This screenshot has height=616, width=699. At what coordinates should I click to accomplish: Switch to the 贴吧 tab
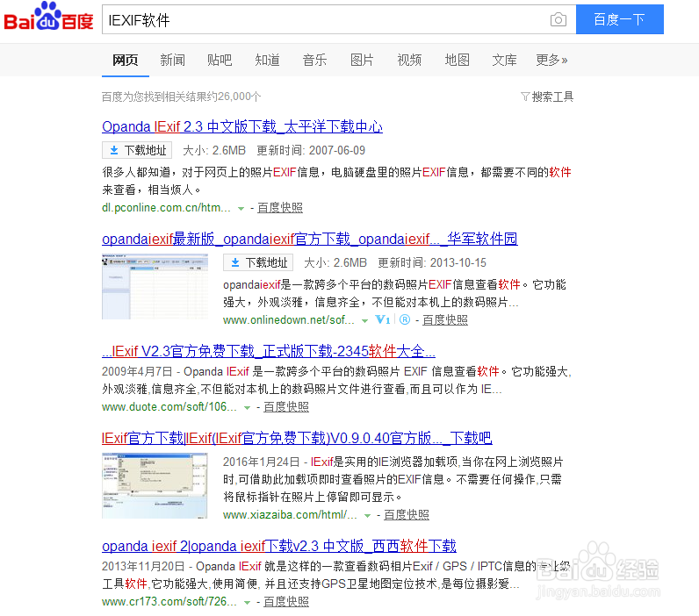pyautogui.click(x=220, y=61)
